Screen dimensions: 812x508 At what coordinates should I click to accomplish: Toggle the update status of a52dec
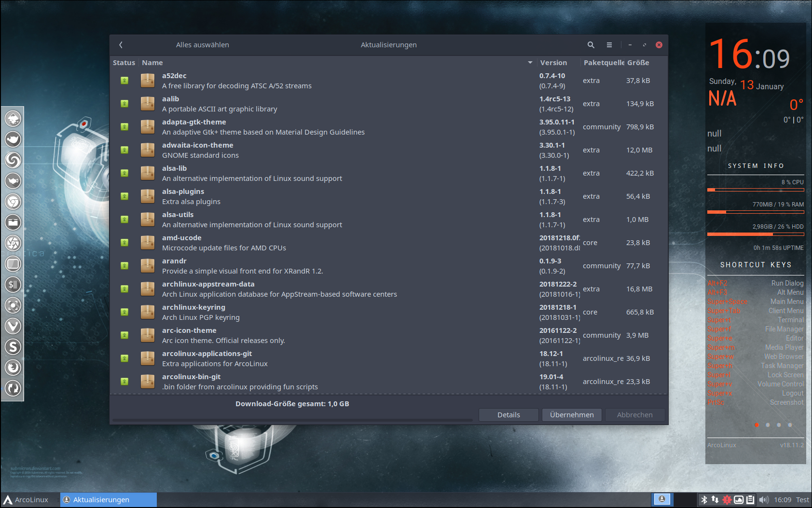pos(124,81)
